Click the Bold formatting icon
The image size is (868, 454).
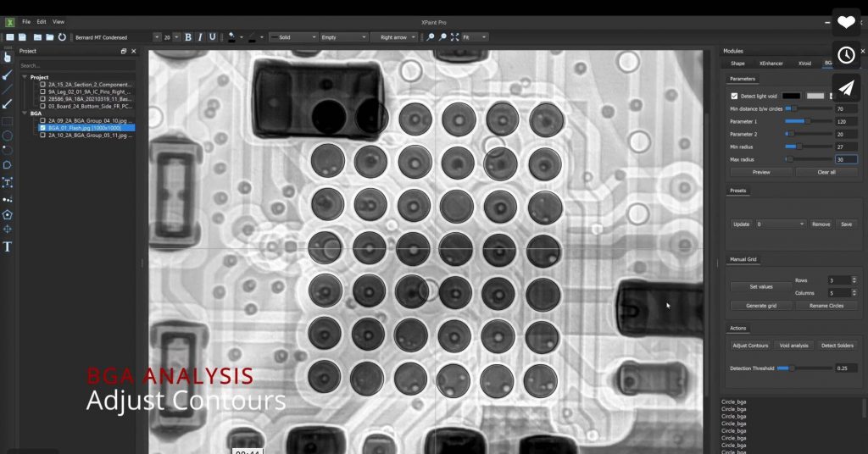188,37
